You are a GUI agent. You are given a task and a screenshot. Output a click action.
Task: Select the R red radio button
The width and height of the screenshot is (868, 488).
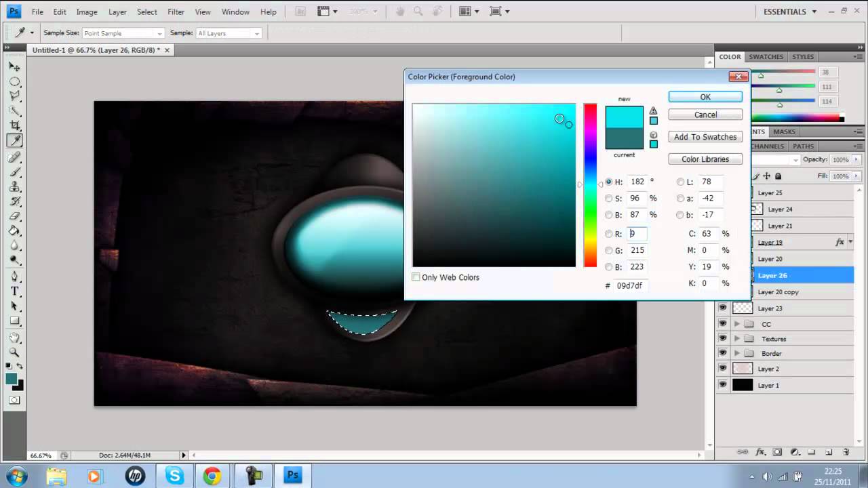click(x=609, y=234)
